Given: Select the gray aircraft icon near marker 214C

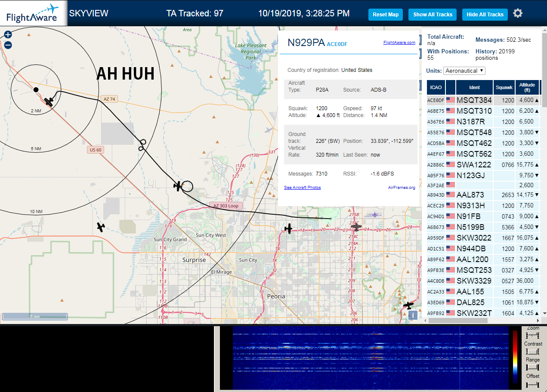Looking at the screenshot, I should 356,227.
